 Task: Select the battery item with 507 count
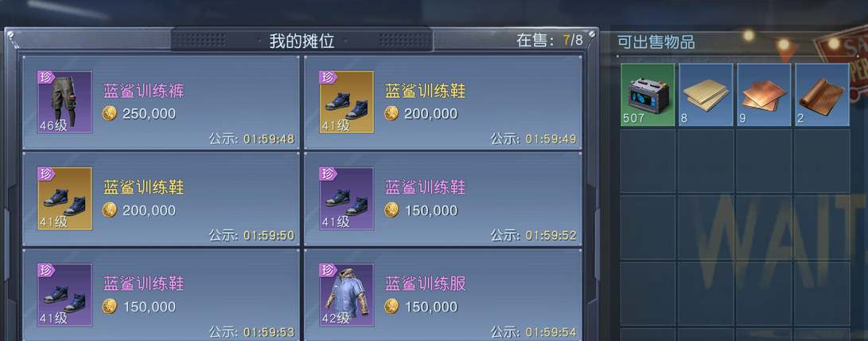648,94
